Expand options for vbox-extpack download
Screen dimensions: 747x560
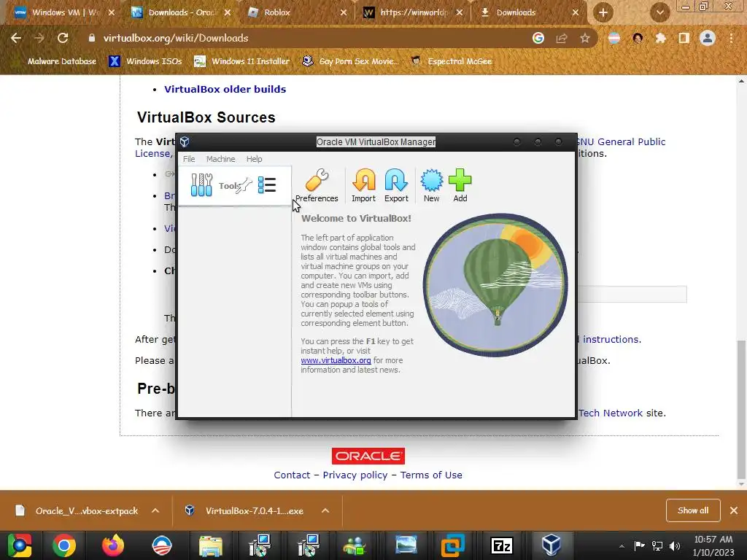coord(155,511)
